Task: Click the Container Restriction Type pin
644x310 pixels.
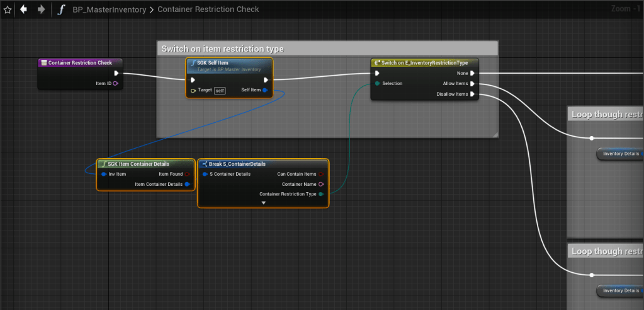Action: (321, 194)
